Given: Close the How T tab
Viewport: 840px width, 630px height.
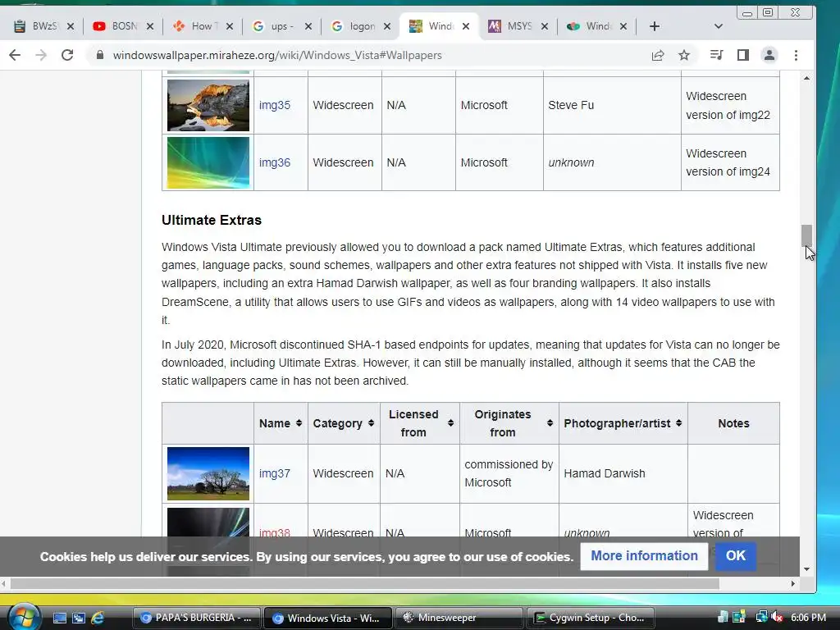Looking at the screenshot, I should tap(230, 26).
